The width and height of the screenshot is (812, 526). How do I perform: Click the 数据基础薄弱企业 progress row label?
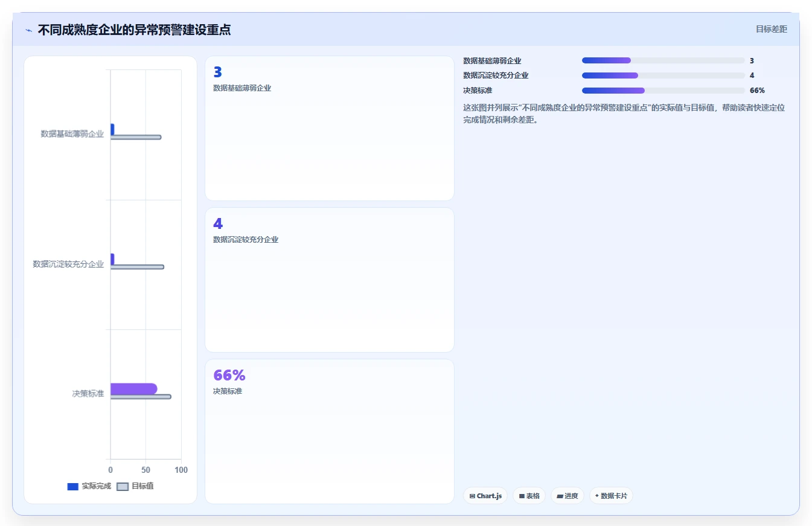tap(492, 61)
